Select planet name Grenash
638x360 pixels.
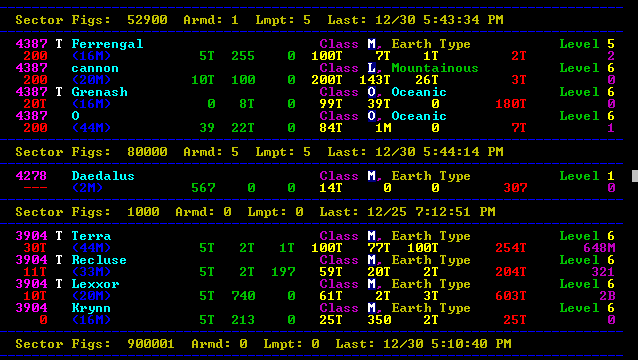99,92
